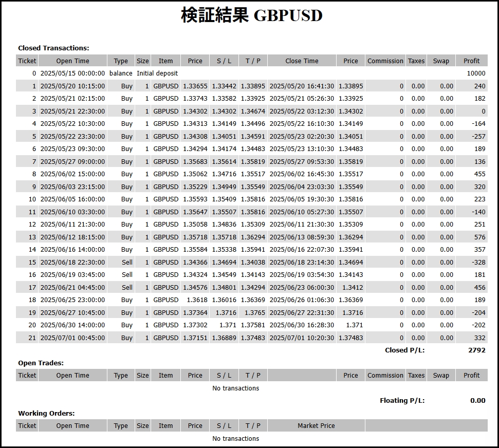Click the 検証結果 GBPUSD report title
Screen dimensions: 499x448
pyautogui.click(x=251, y=15)
